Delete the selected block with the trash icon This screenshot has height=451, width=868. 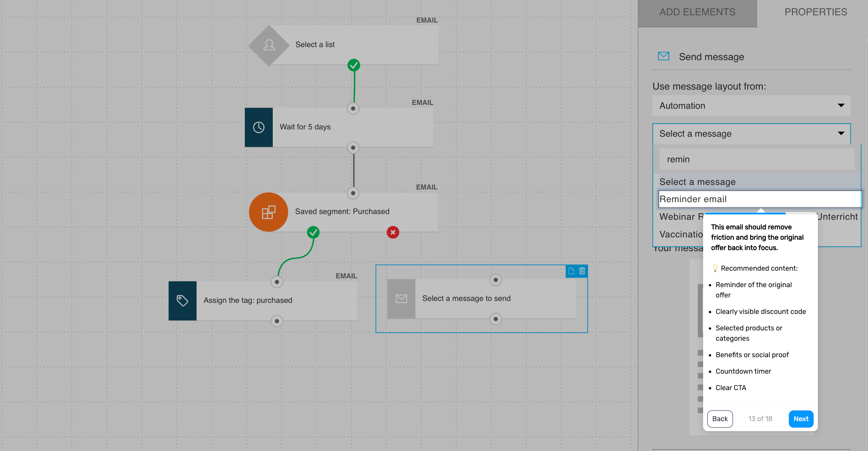click(582, 271)
